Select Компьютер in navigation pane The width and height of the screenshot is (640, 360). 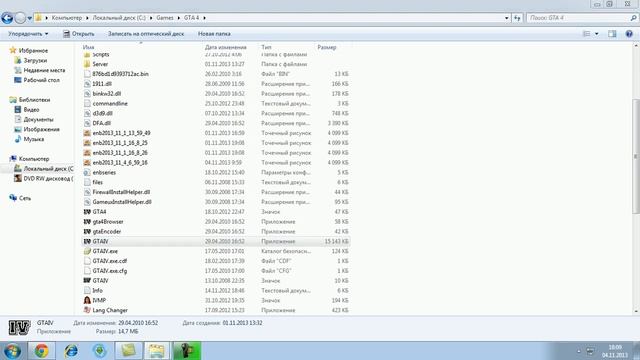pos(34,159)
